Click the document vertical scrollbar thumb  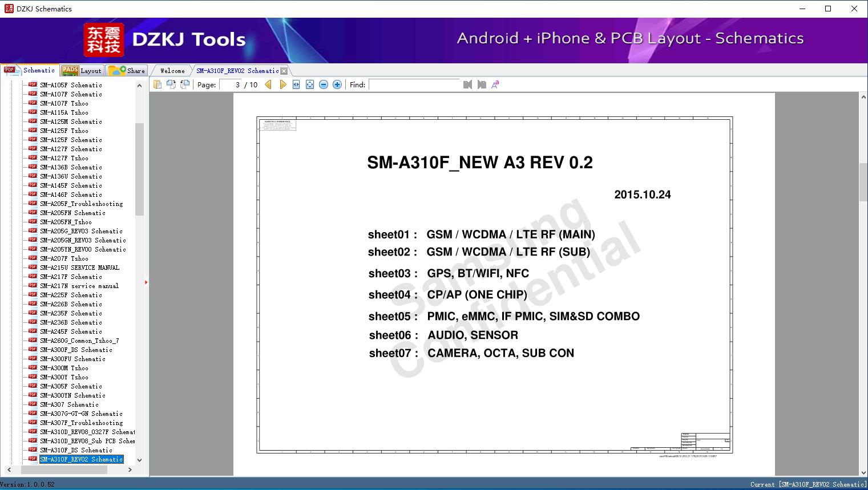click(x=863, y=182)
